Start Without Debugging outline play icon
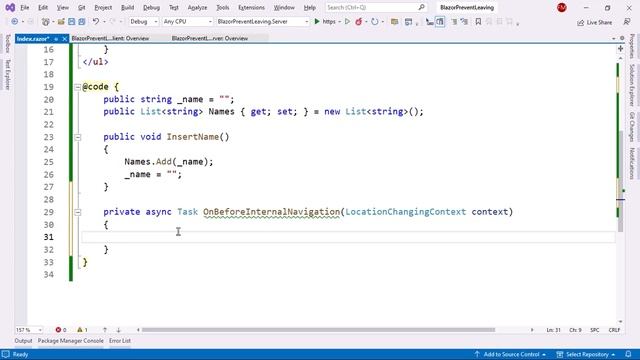This screenshot has height=360, width=640. click(347, 22)
